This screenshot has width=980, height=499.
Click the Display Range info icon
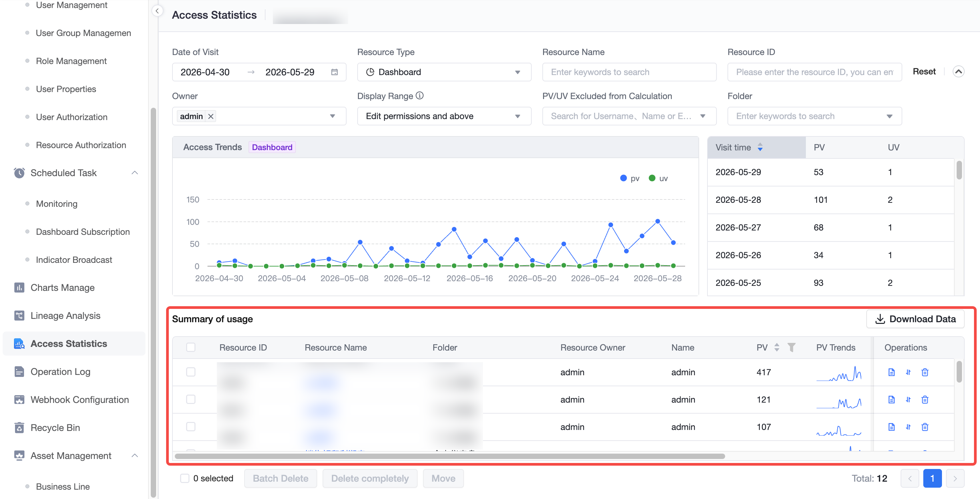(x=419, y=95)
